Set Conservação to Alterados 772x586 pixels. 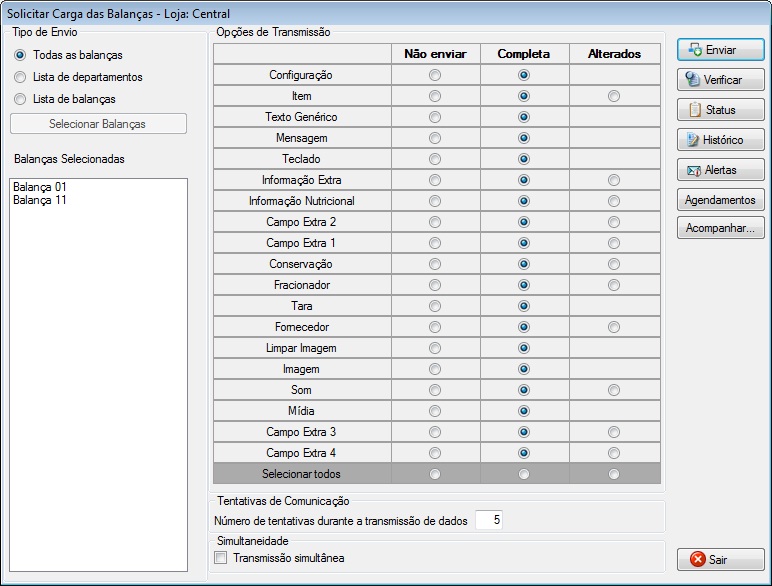tap(613, 264)
